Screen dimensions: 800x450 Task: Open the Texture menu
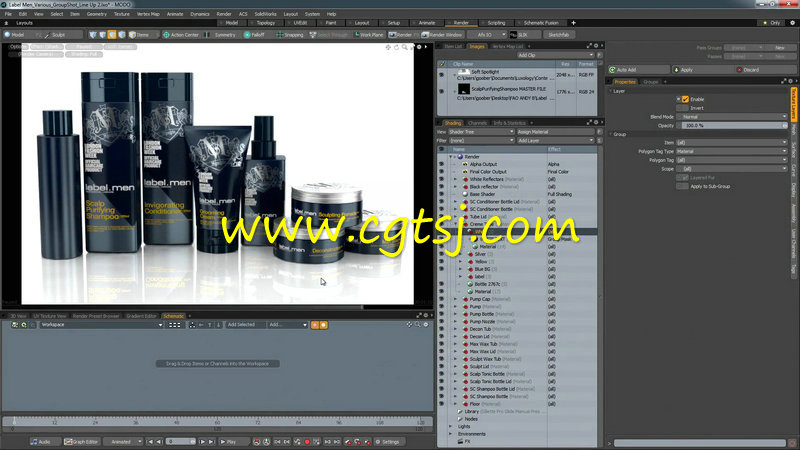[121, 14]
